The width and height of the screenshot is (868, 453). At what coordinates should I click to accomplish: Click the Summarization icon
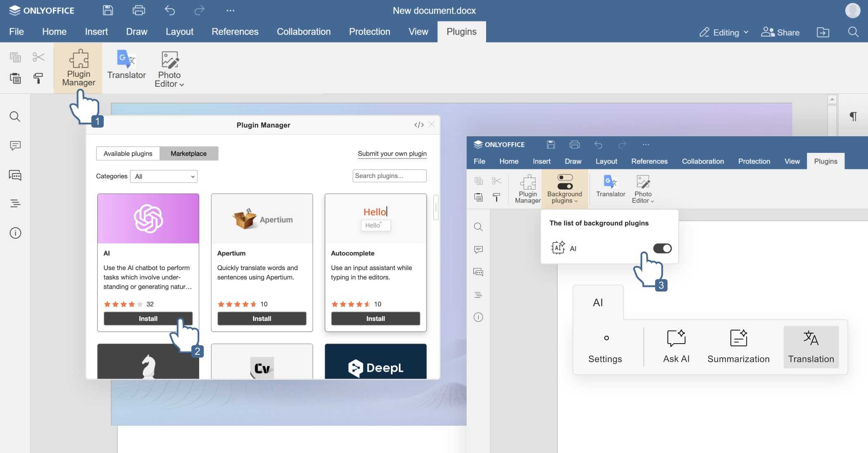(x=738, y=339)
